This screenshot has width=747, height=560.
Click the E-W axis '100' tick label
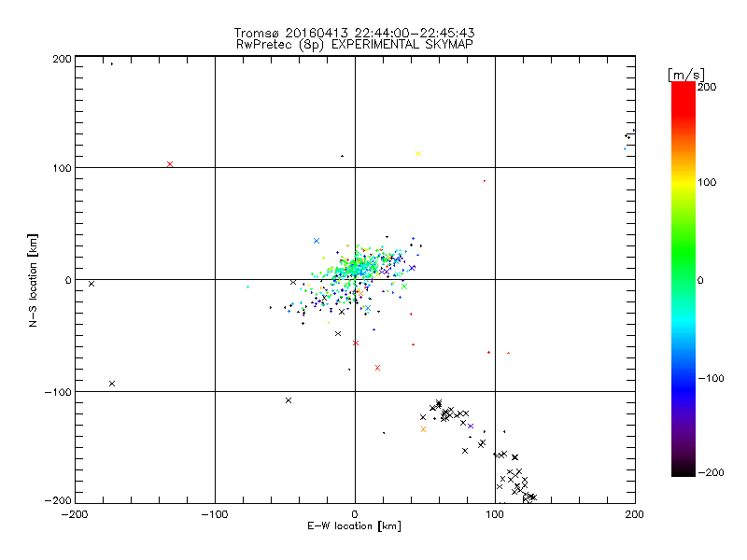click(x=495, y=514)
